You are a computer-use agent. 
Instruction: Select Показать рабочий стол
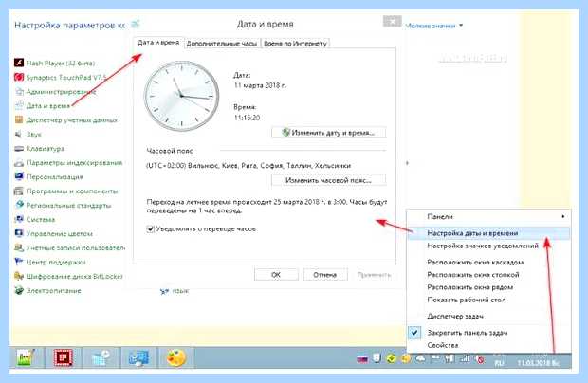coord(488,300)
